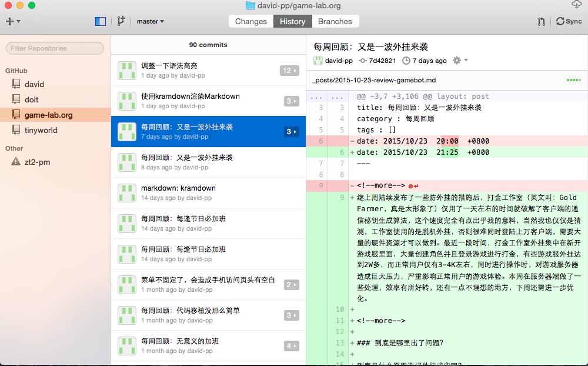This screenshot has height=366, width=588.
Task: Click the clock icon showing 7 days ago
Action: 406,60
